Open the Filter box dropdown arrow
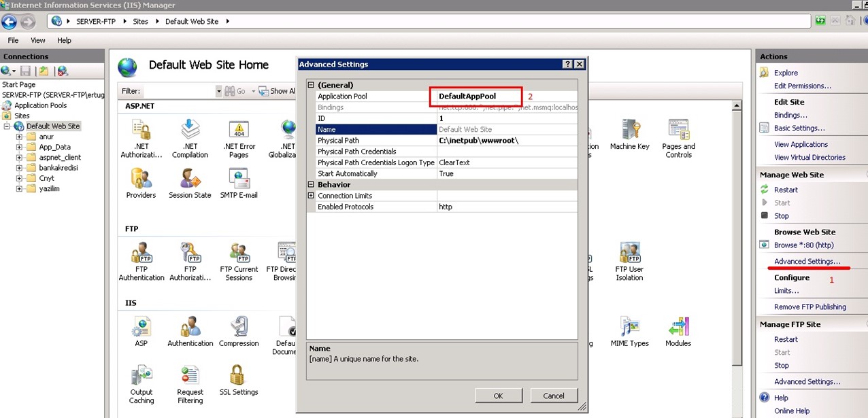The height and width of the screenshot is (418, 868). point(219,91)
